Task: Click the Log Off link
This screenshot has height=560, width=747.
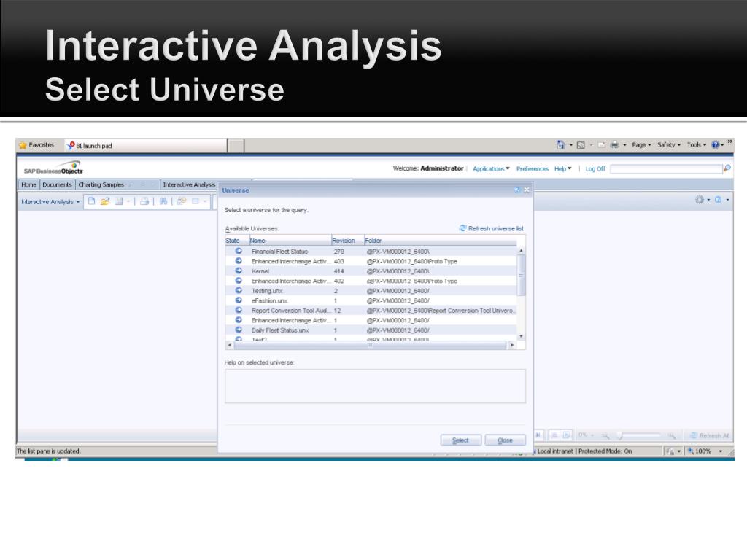Action: coord(595,168)
